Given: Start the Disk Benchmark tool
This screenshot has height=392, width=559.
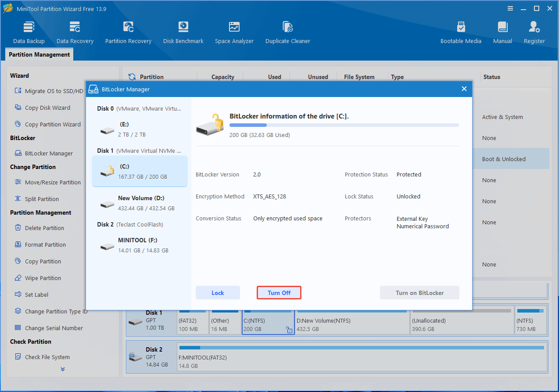Looking at the screenshot, I should pyautogui.click(x=183, y=32).
